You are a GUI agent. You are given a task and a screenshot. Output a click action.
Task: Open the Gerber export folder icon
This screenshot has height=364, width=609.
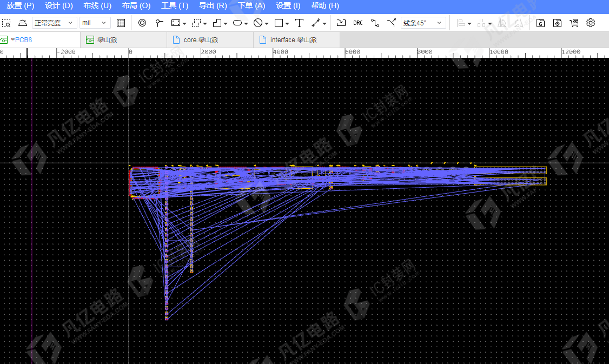540,23
